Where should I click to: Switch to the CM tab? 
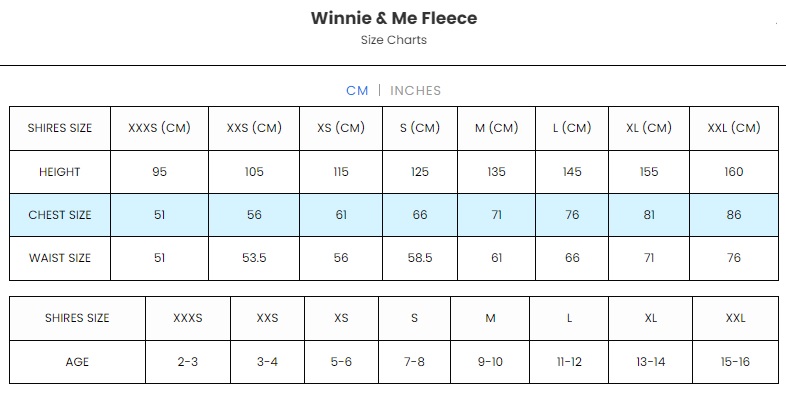[x=357, y=90]
